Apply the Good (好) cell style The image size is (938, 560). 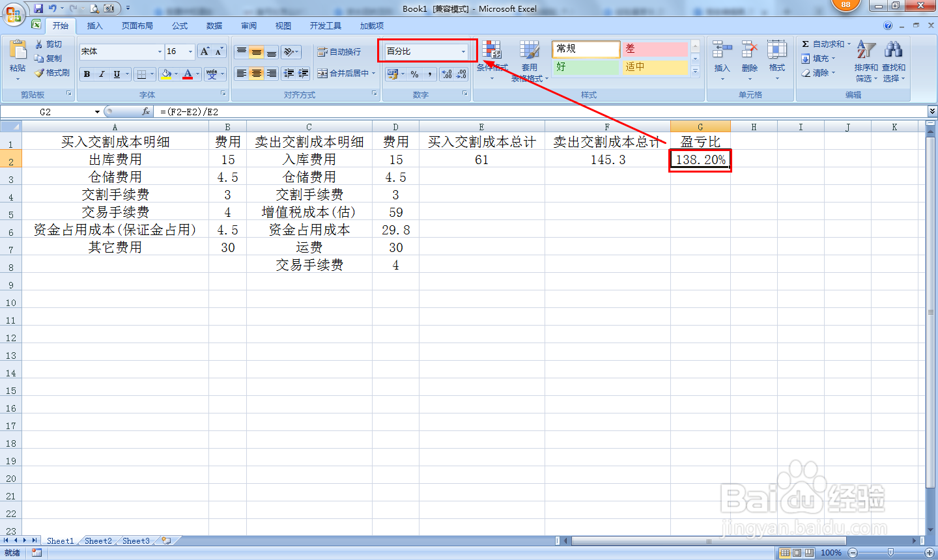(x=586, y=67)
